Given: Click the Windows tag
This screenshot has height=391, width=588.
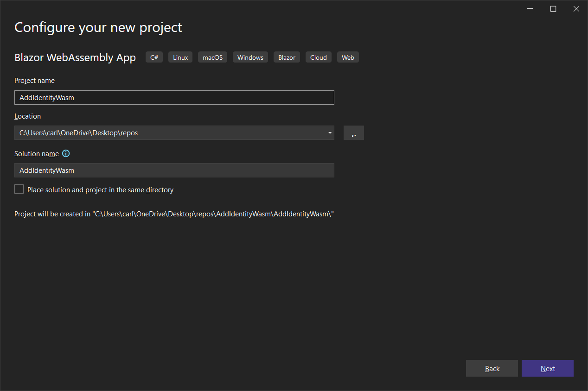Looking at the screenshot, I should 250,57.
